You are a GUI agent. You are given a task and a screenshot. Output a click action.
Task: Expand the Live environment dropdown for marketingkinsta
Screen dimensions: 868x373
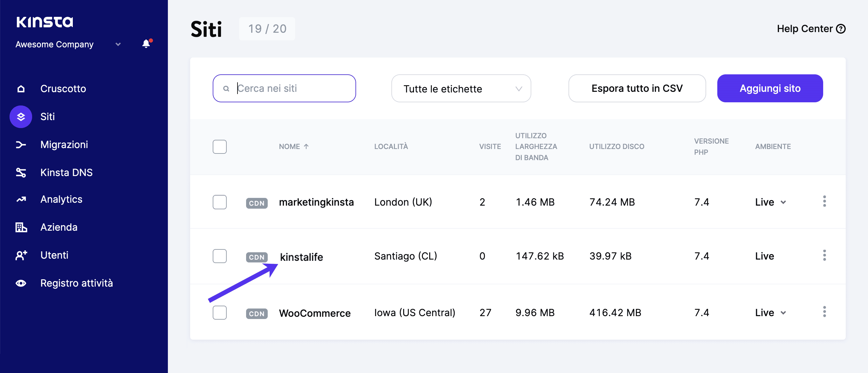[783, 202]
